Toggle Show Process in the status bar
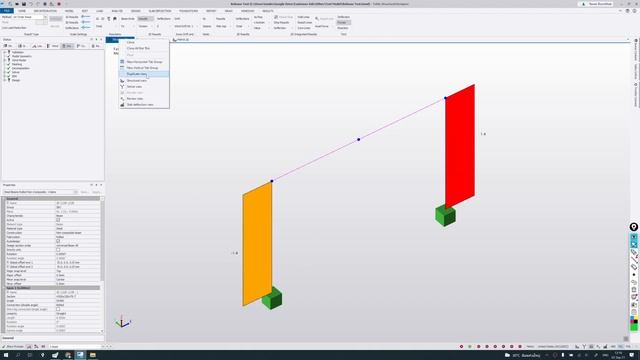Screen dimensions: 640x360 pyautogui.click(x=13, y=347)
